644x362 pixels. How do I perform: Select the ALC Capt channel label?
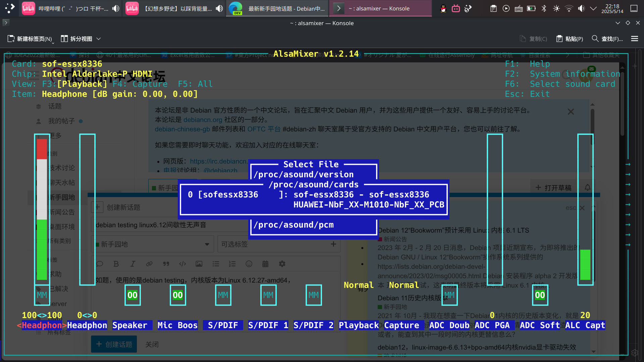coord(585,325)
